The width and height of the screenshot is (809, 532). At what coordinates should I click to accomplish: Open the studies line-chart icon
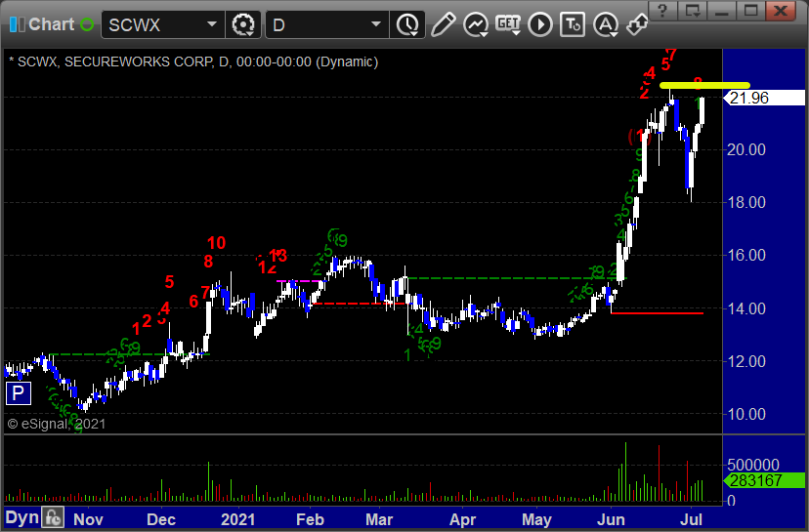pos(476,24)
